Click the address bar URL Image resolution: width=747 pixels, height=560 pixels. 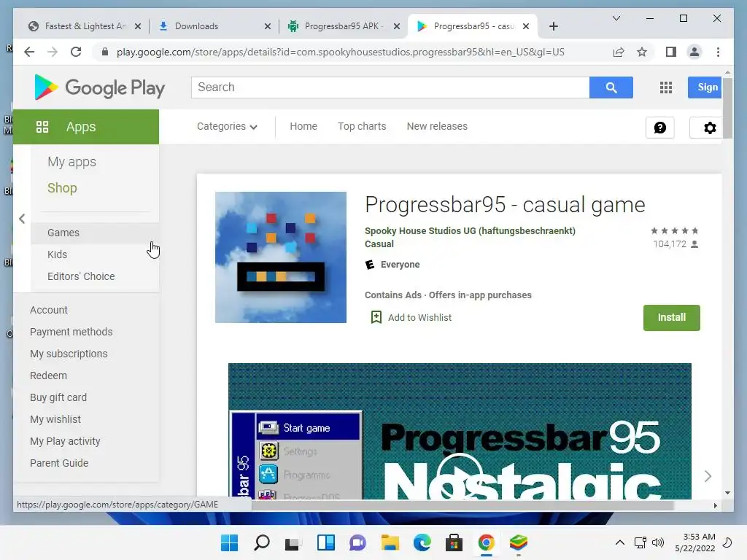(340, 52)
